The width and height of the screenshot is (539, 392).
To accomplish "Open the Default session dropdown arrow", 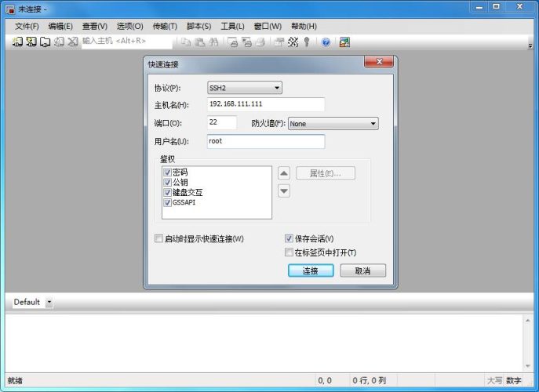I will pyautogui.click(x=49, y=302).
